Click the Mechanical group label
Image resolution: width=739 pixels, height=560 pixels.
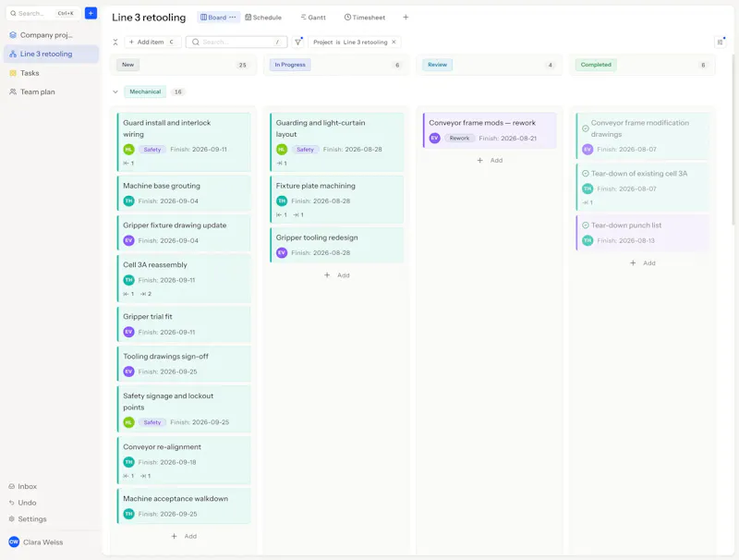[145, 91]
